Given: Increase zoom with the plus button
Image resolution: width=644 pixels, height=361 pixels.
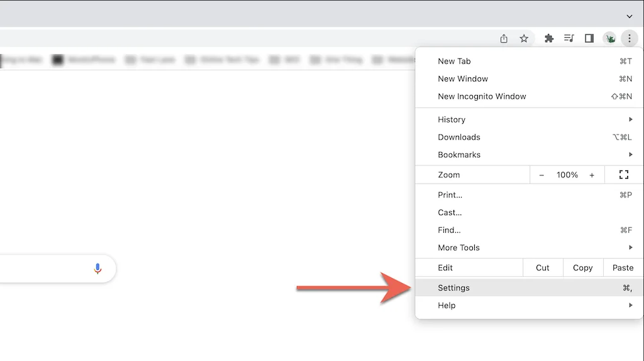Looking at the screenshot, I should click(592, 175).
